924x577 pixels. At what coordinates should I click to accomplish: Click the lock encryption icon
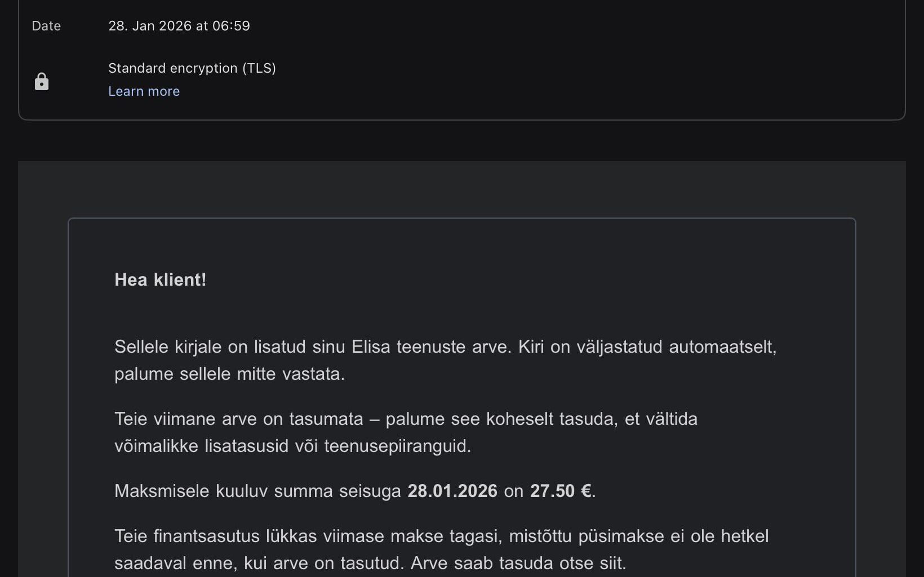[42, 82]
